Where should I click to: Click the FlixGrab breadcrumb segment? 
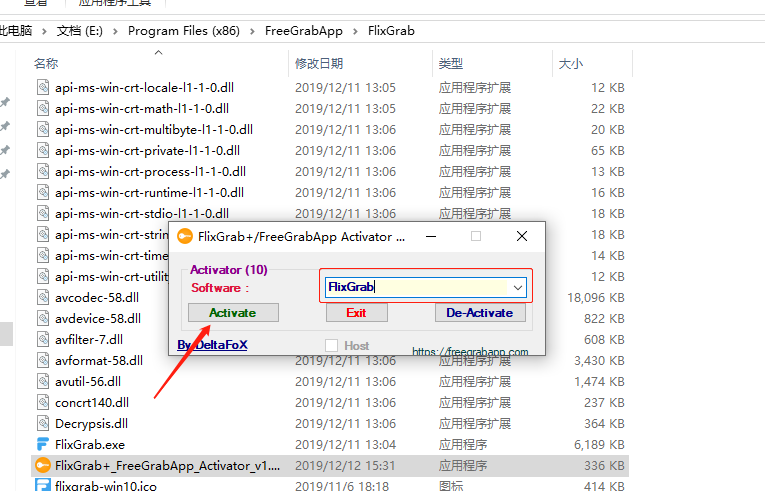(x=391, y=31)
